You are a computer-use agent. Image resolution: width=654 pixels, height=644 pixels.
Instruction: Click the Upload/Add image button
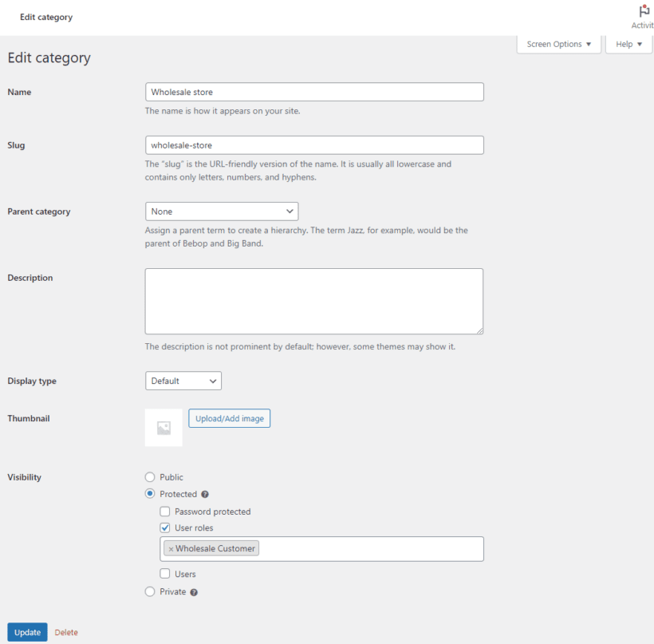(x=229, y=417)
